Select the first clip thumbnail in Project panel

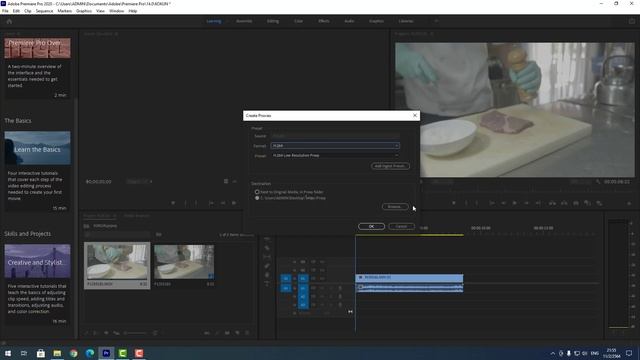pyautogui.click(x=117, y=262)
